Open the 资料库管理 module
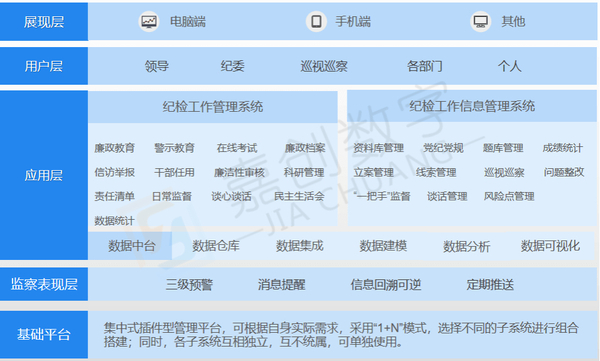This screenshot has width=600, height=361. pyautogui.click(x=378, y=148)
